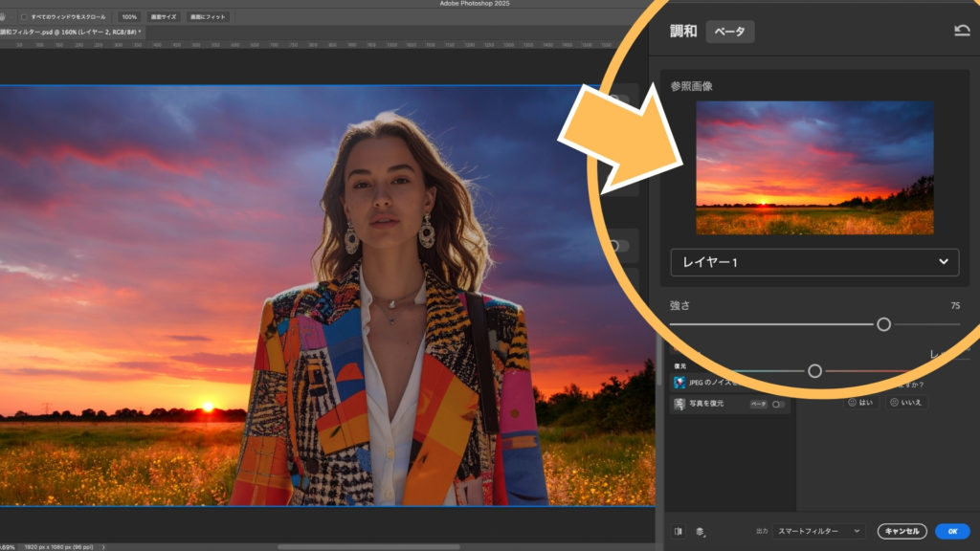Click the 画面にフィット button
The width and height of the screenshot is (980, 551).
[208, 17]
